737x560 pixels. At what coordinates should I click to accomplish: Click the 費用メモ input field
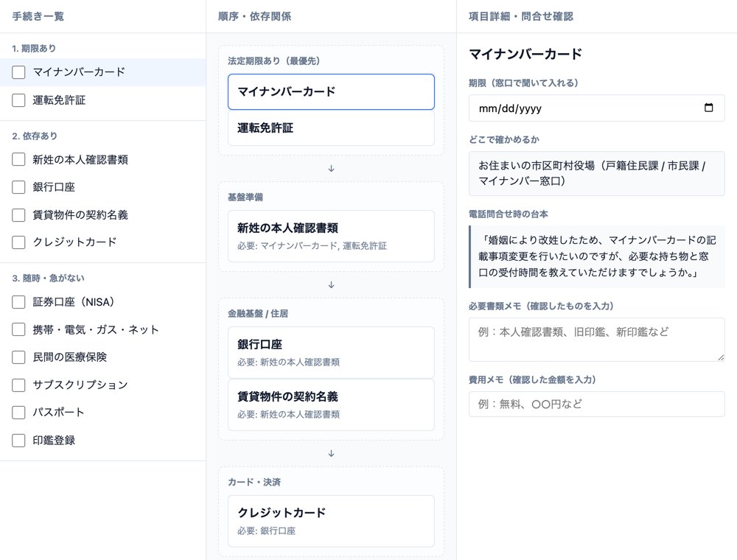pos(596,404)
